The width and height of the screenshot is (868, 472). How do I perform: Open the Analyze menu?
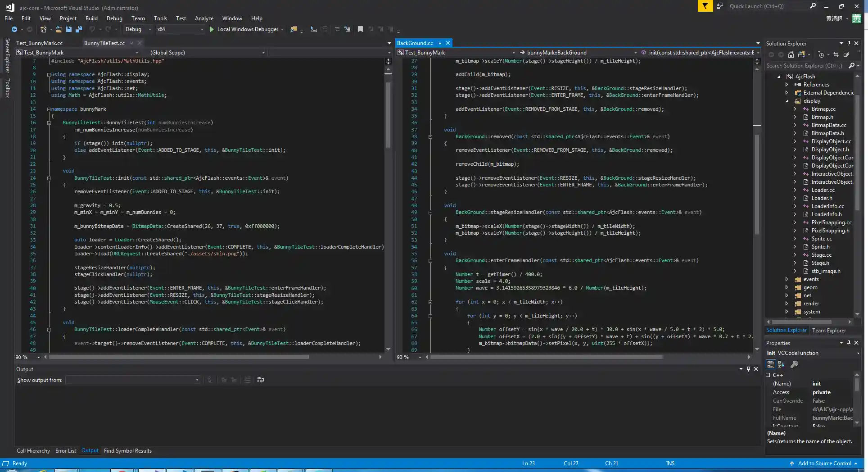point(204,18)
